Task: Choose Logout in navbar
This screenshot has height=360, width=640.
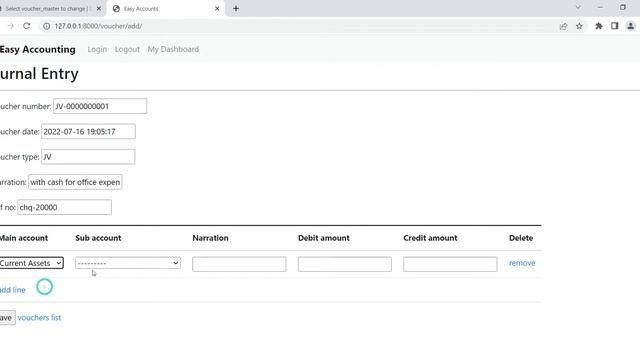Action: (127, 49)
